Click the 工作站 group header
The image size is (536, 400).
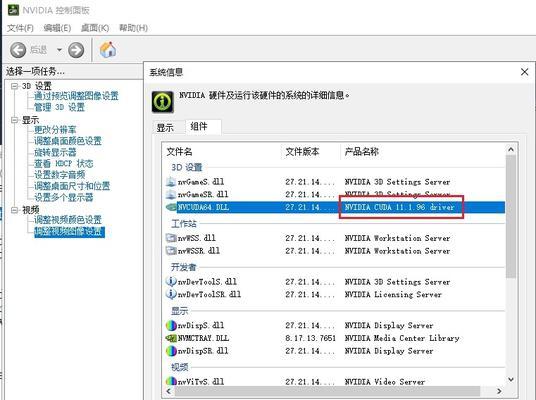184,224
